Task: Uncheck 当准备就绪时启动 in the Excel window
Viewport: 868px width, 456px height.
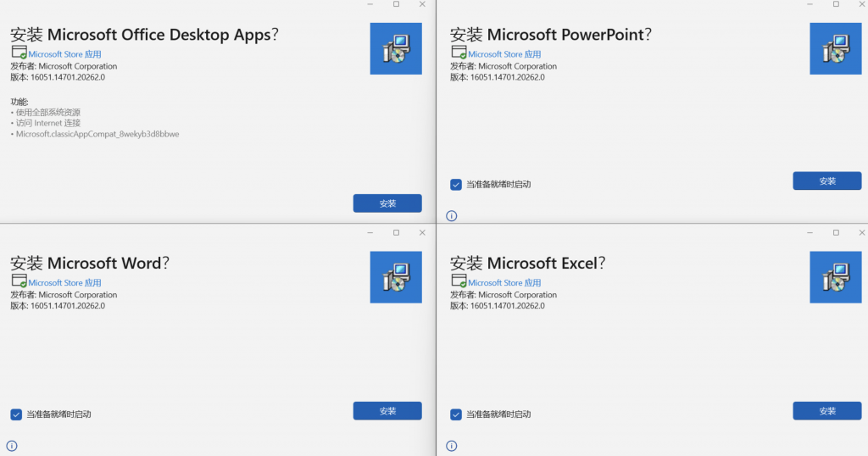Action: (455, 414)
